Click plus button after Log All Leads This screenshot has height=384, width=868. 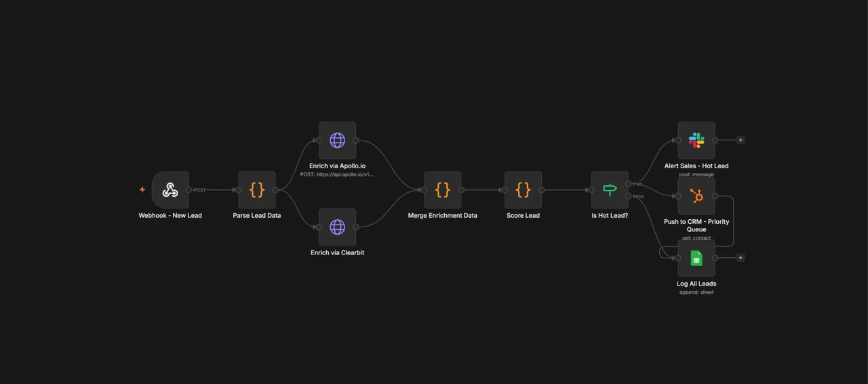pyautogui.click(x=741, y=258)
